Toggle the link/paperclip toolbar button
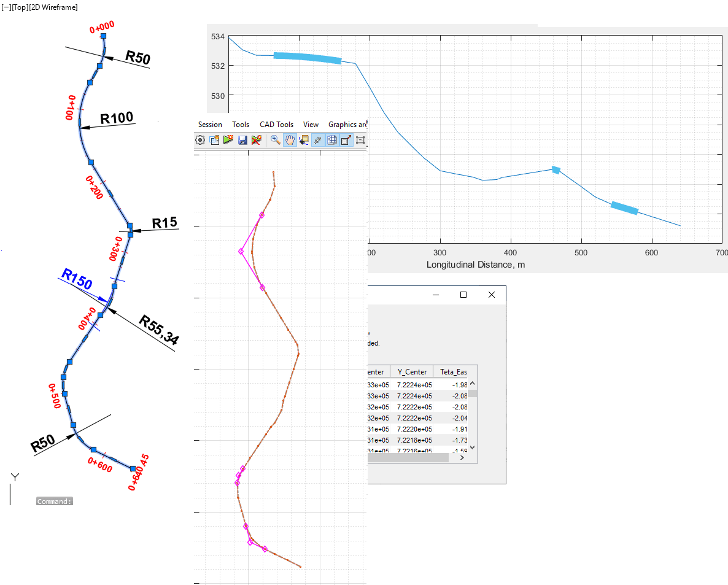The height and width of the screenshot is (585, 728). coord(318,140)
